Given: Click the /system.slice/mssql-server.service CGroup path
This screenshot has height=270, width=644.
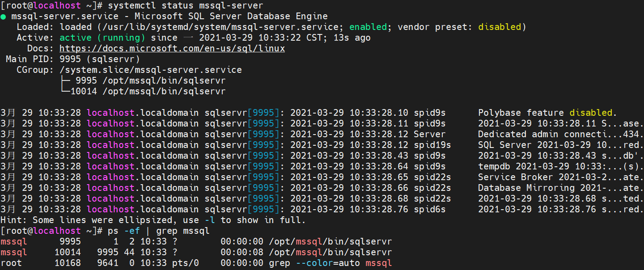Looking at the screenshot, I should point(151,70).
